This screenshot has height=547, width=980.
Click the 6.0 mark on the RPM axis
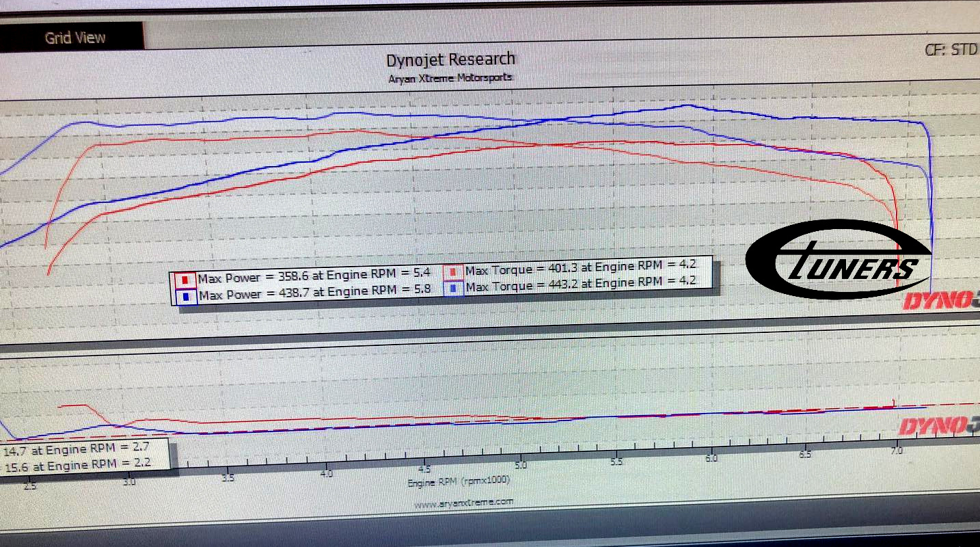(711, 457)
